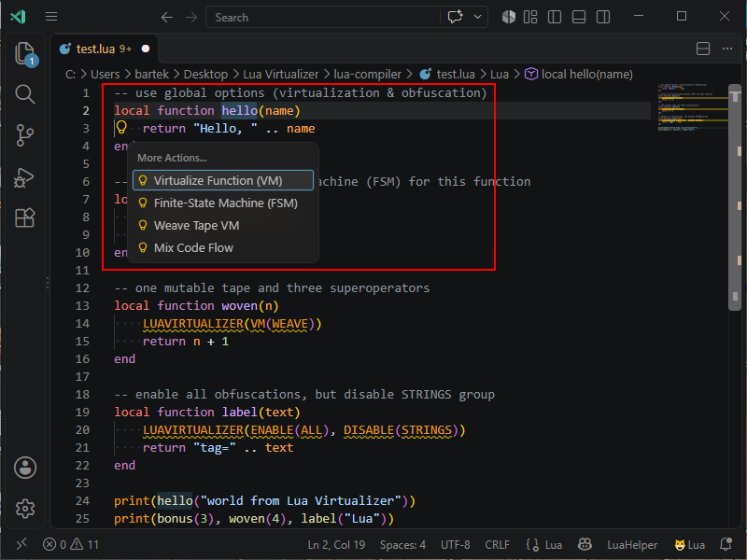This screenshot has width=747, height=560.
Task: Click the vertical scrollbar thumb
Action: click(x=735, y=197)
